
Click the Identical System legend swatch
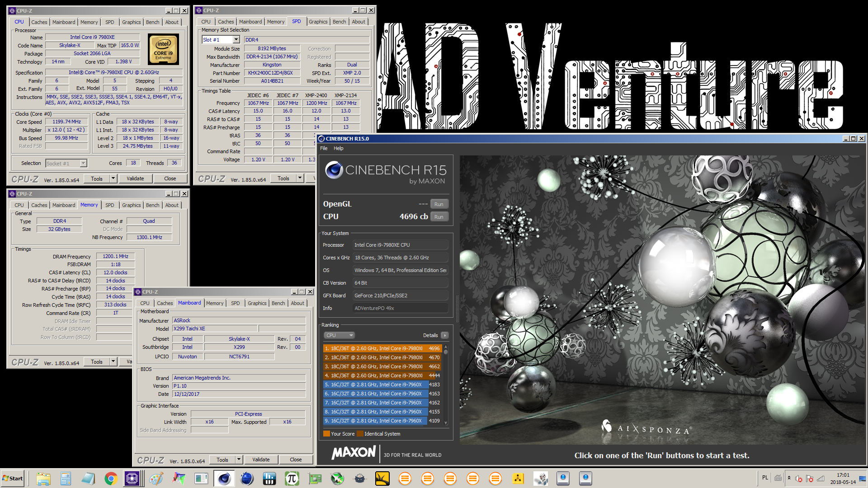(360, 434)
